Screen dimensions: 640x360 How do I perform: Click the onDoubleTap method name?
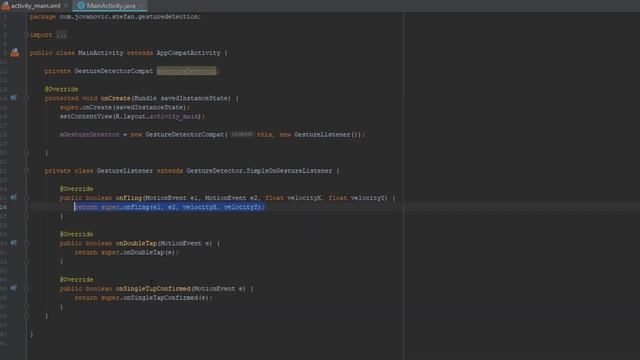click(136, 243)
